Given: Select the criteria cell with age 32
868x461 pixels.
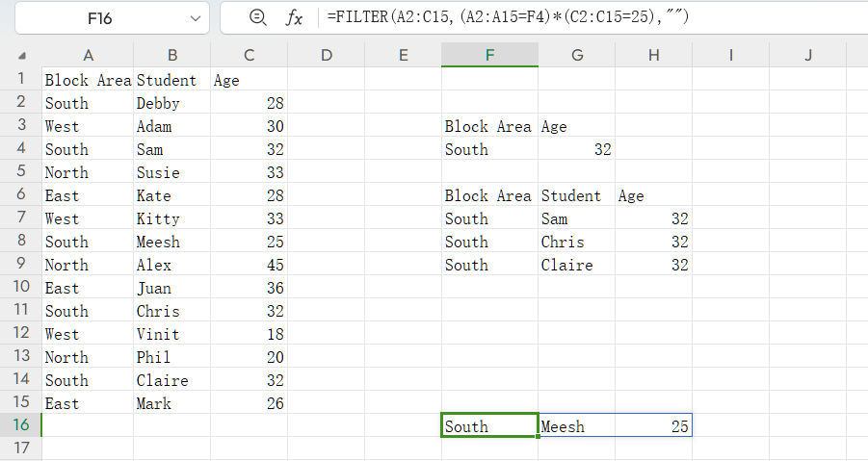Looking at the screenshot, I should pyautogui.click(x=576, y=149).
